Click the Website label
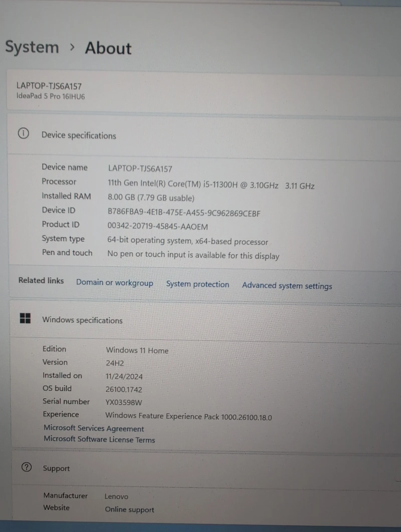401x532 pixels. pos(56,507)
